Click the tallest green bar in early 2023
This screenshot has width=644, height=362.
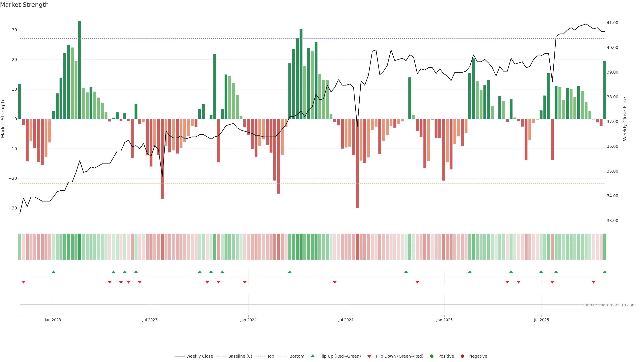point(80,70)
